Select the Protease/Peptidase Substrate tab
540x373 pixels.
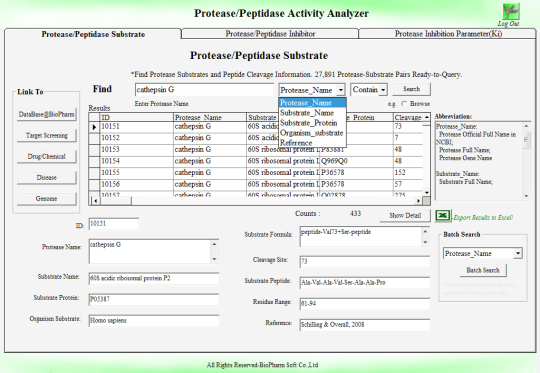(93, 34)
